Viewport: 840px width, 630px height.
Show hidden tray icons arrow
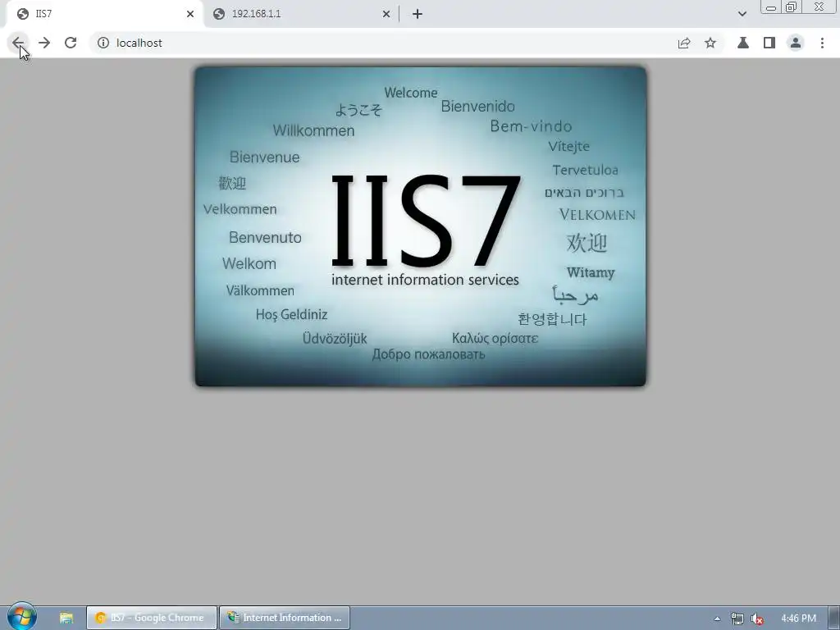717,619
